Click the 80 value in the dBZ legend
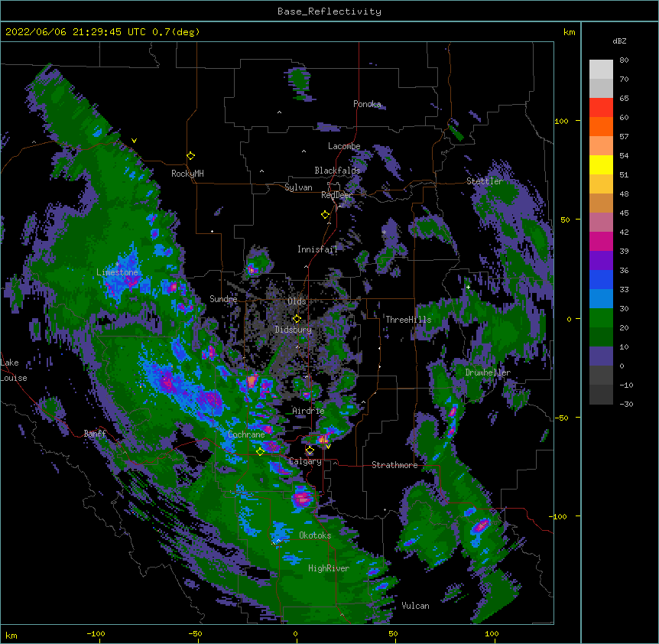The height and width of the screenshot is (644, 659). click(624, 60)
